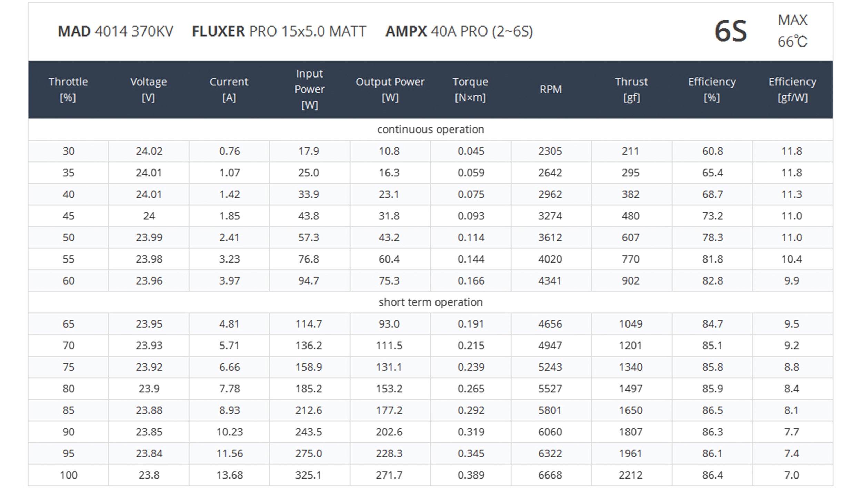
Task: Select the Thrust [gf] column header
Action: pyautogui.click(x=631, y=90)
